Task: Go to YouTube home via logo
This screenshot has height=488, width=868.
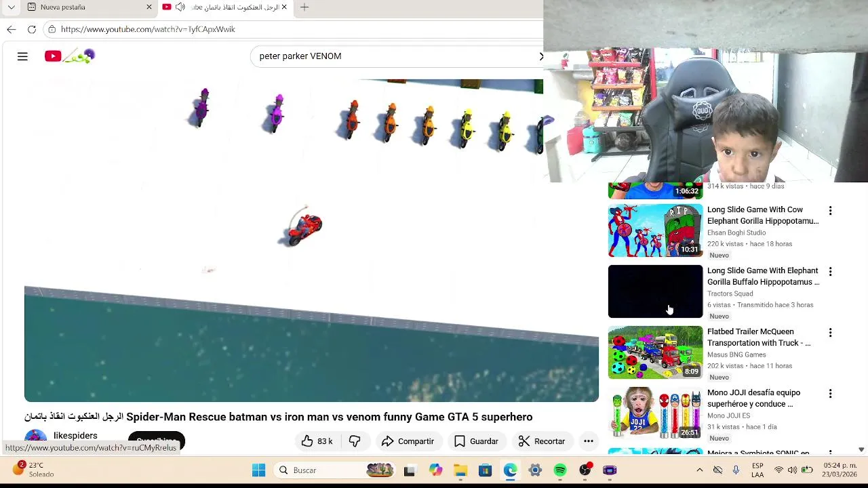Action: pos(69,56)
